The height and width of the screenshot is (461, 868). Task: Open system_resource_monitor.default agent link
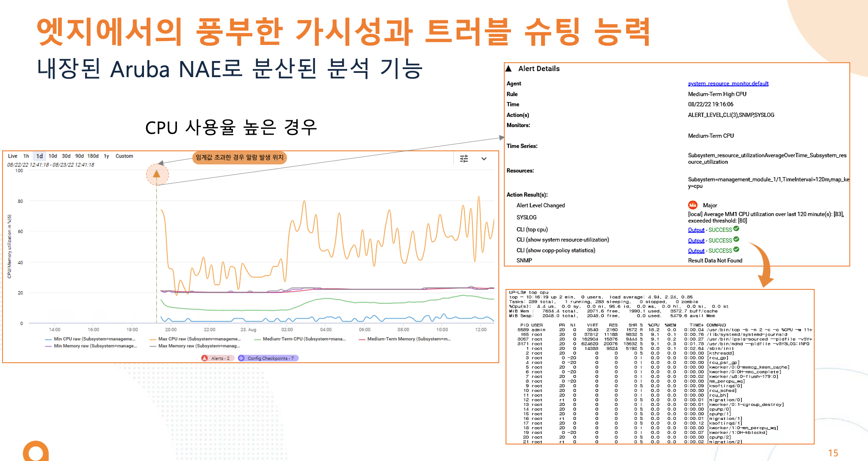tap(728, 83)
